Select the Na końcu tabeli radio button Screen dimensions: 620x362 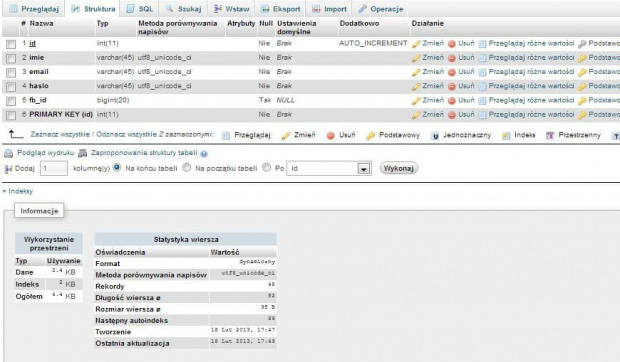coord(117,167)
